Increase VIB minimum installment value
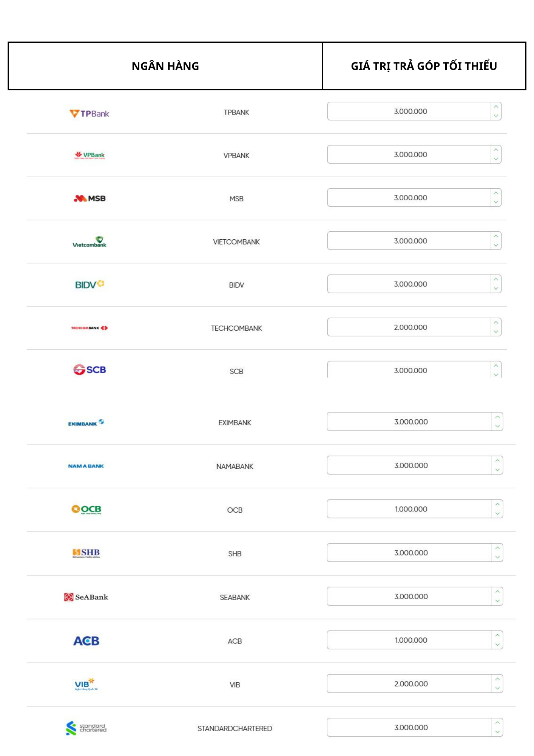The height and width of the screenshot is (756, 534). [x=497, y=679]
